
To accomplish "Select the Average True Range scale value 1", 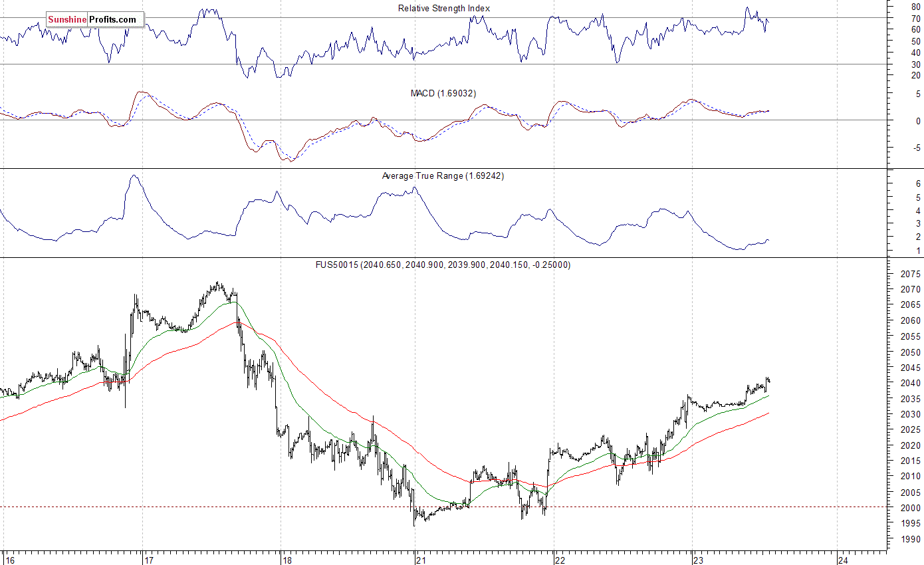I will click(x=919, y=251).
